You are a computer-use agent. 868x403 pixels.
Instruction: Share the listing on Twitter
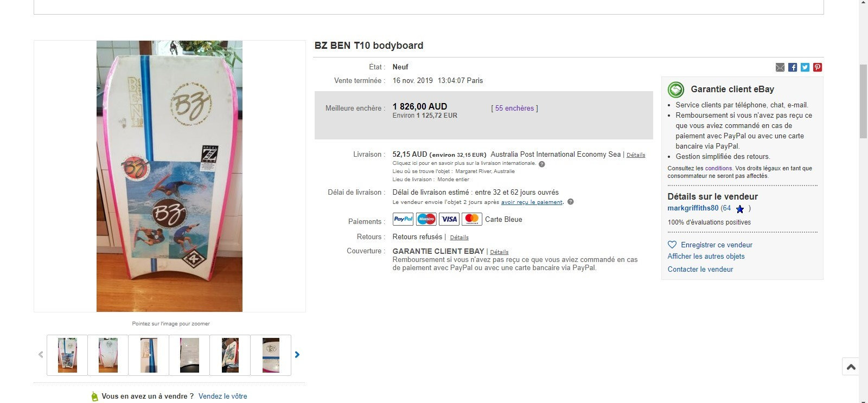[805, 67]
